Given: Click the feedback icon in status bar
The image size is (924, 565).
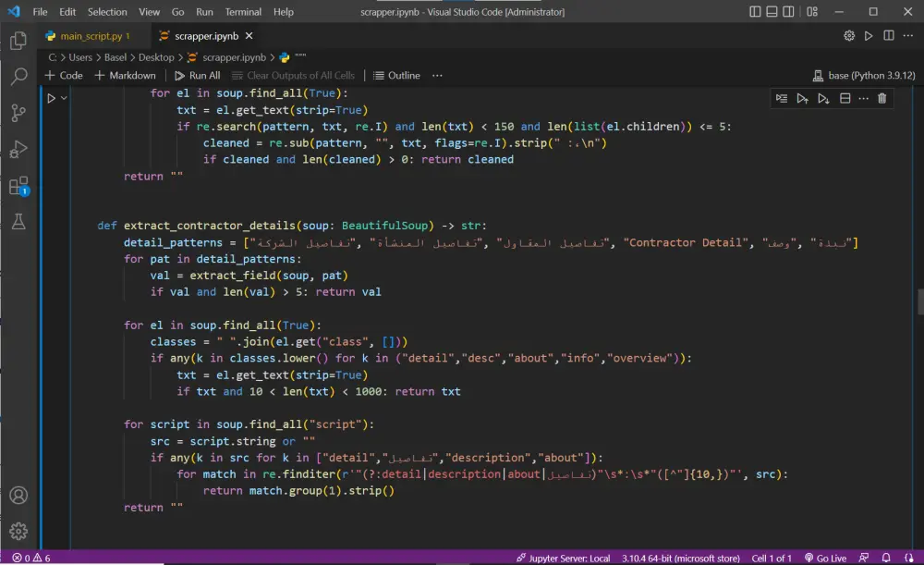Looking at the screenshot, I should tap(864, 558).
